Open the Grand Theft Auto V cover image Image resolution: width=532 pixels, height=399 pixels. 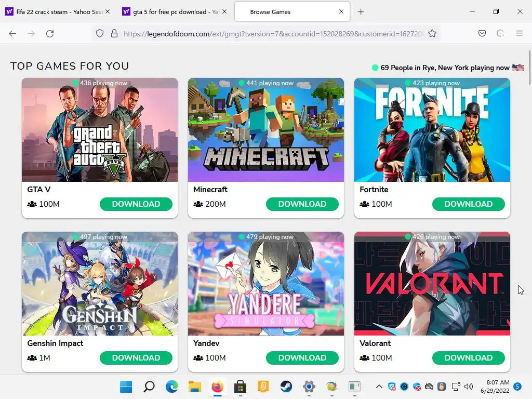point(100,130)
